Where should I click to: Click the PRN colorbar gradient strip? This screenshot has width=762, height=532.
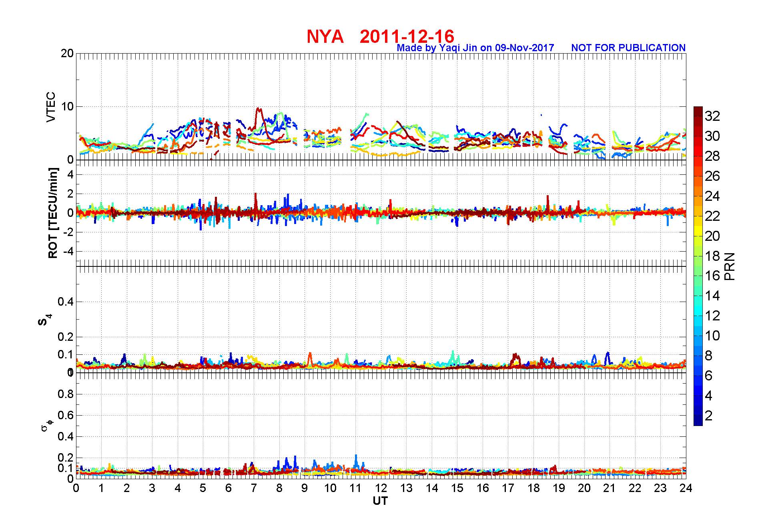coord(698,266)
